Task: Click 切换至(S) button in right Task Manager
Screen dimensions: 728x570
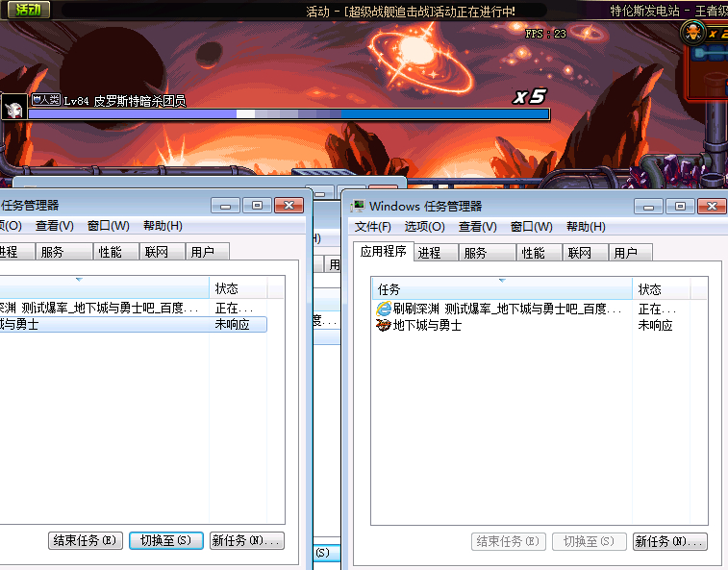Action: click(590, 541)
